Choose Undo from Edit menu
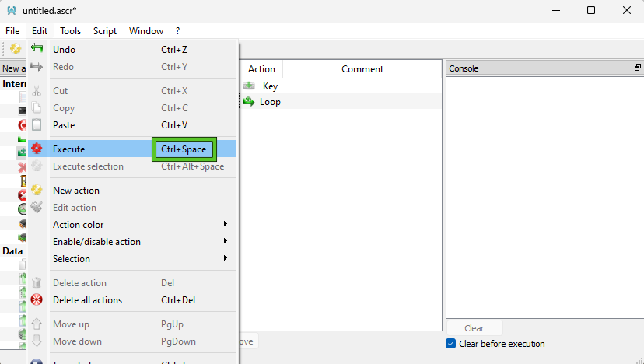This screenshot has height=364, width=644. click(x=132, y=49)
